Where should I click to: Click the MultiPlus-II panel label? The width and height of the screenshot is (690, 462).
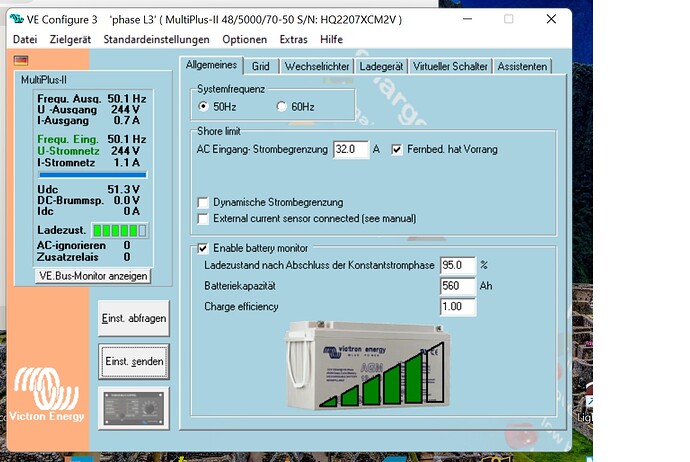point(44,80)
